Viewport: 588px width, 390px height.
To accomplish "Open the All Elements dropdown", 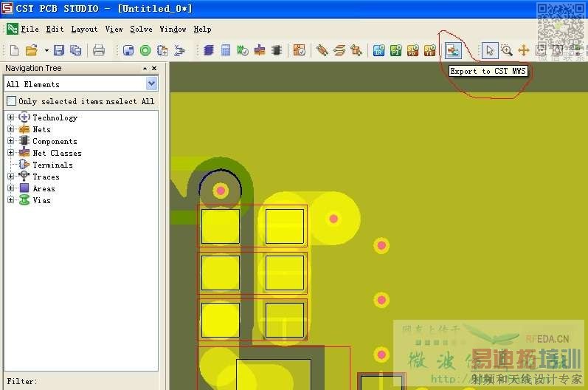I will pyautogui.click(x=151, y=83).
